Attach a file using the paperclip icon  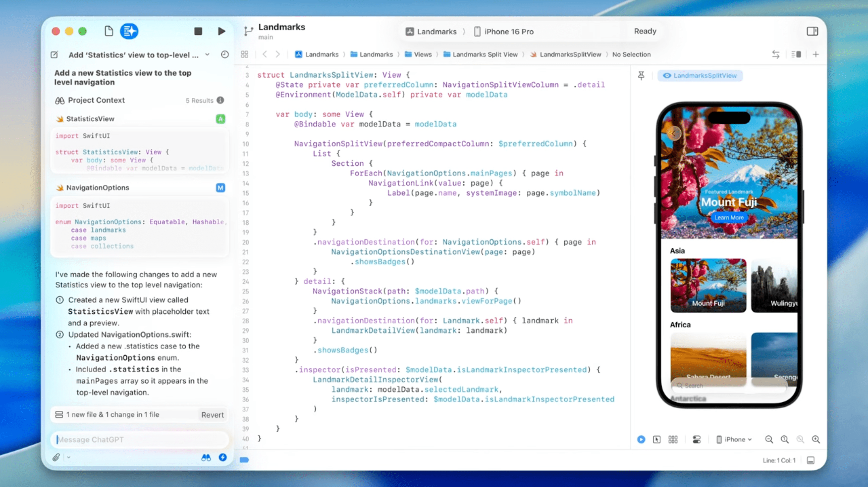57,457
